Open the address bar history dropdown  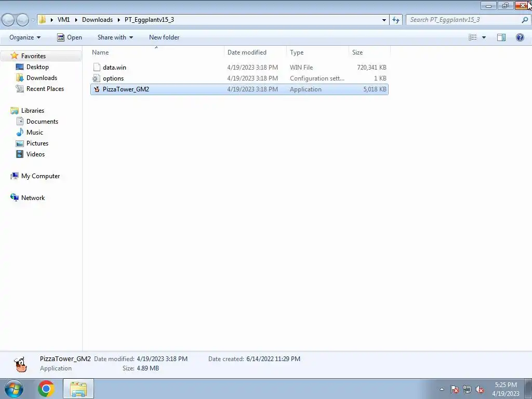pos(384,20)
